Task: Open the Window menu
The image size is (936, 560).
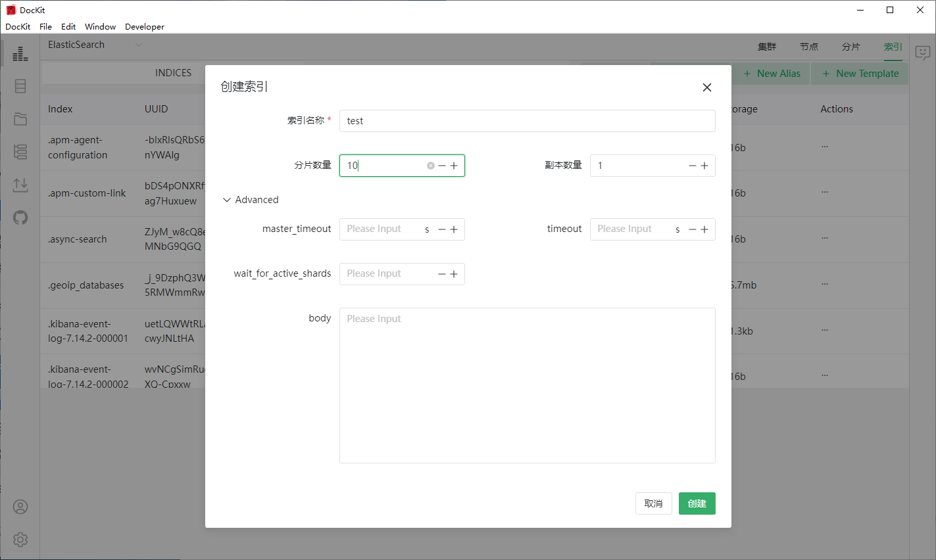Action: (100, 27)
